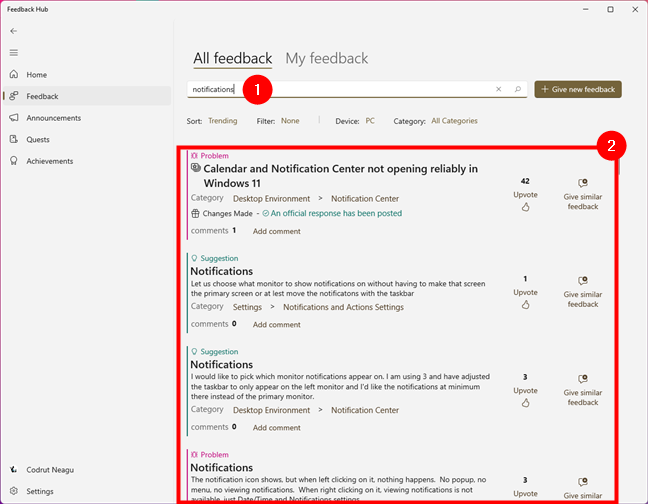
Task: Click Codrut Neagu account name
Action: pos(50,470)
